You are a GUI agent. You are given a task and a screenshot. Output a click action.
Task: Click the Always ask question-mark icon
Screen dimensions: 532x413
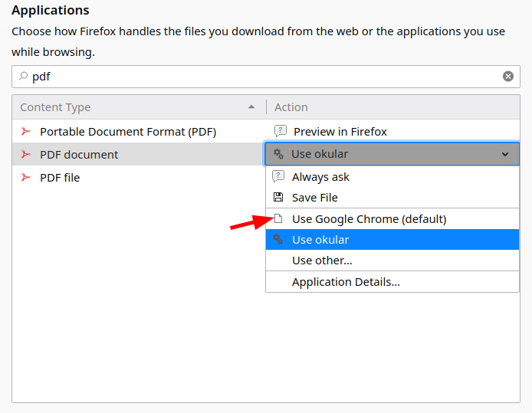[278, 176]
